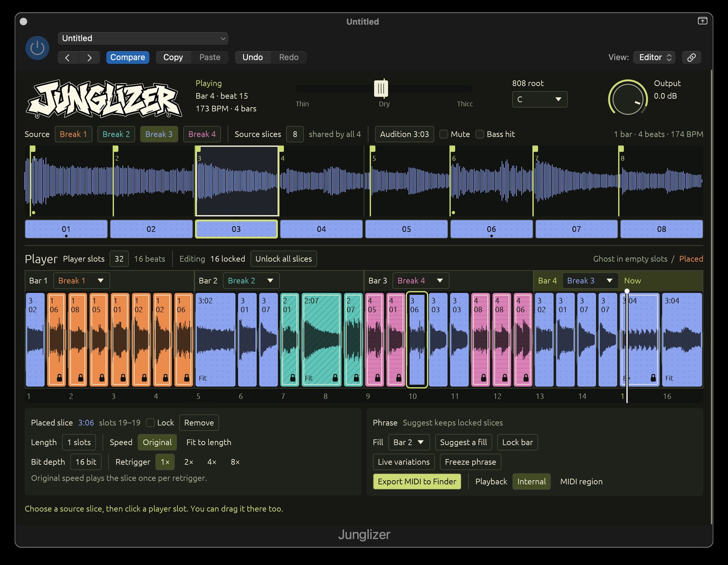Screen dimensions: 728x565
Task: Tick the Lock checkbox for placed slice
Action: coord(150,423)
